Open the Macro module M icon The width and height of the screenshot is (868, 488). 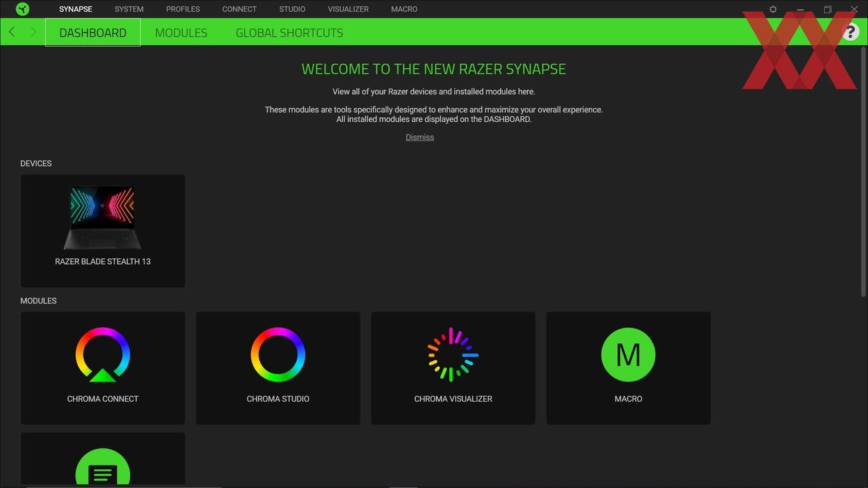[628, 355]
